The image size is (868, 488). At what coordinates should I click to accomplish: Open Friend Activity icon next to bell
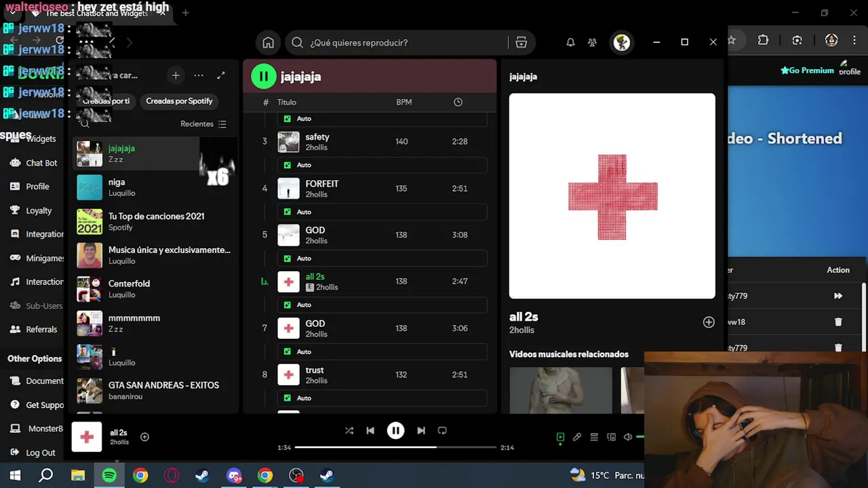coord(592,43)
